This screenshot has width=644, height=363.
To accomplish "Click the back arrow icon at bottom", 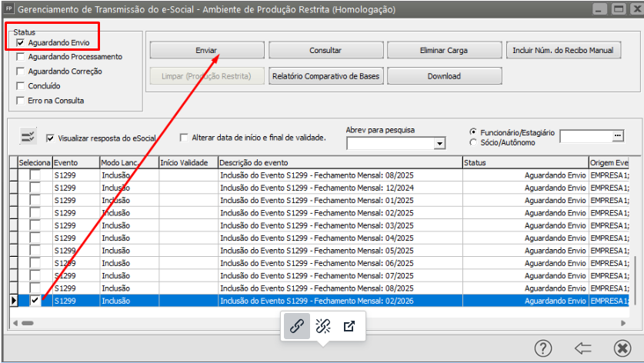I will point(582,348).
